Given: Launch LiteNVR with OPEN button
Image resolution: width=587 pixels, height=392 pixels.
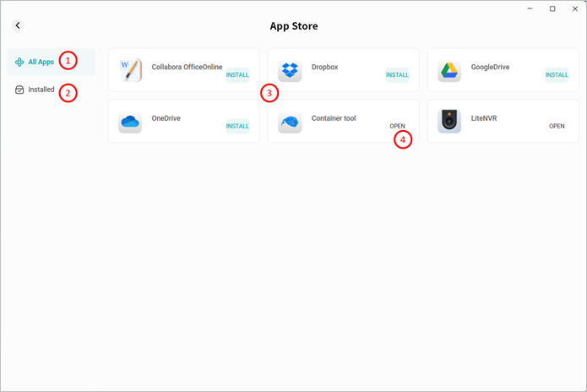Looking at the screenshot, I should point(557,127).
